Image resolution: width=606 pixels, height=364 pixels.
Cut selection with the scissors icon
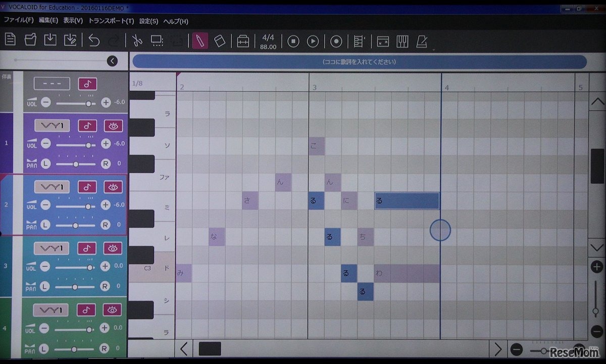tap(136, 40)
